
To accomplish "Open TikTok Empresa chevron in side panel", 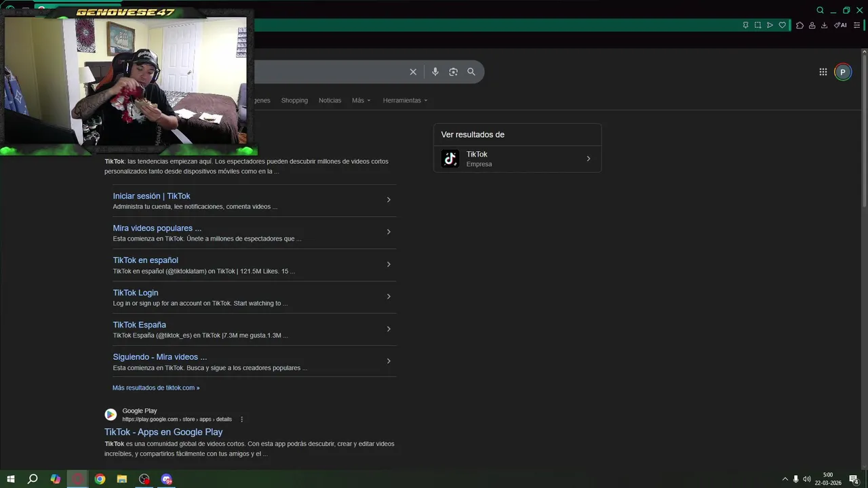I will pyautogui.click(x=588, y=159).
